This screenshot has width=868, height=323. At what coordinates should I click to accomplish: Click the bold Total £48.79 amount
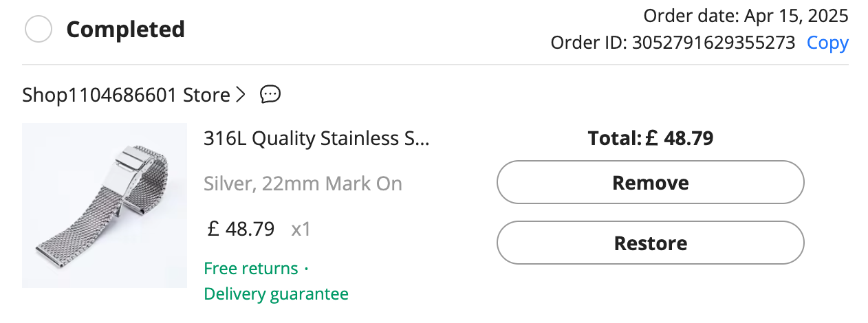pyautogui.click(x=650, y=138)
